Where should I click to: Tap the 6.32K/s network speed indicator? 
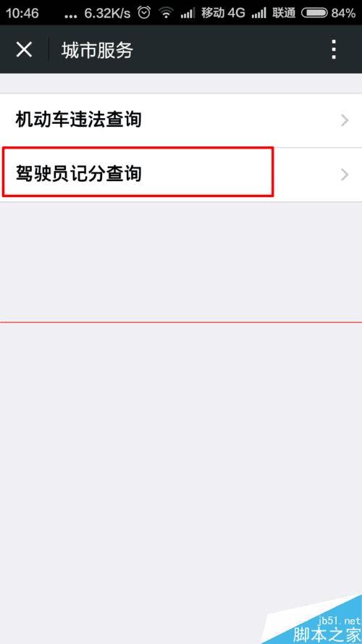point(108,13)
